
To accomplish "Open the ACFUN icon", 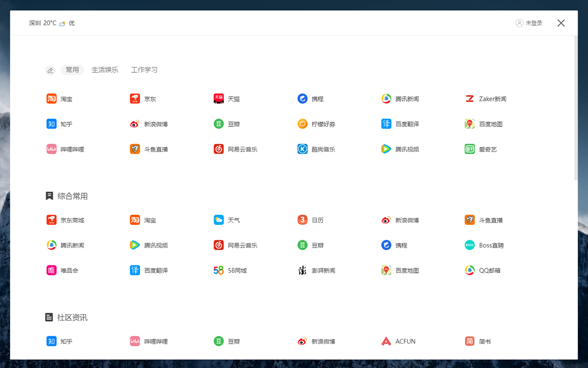I will point(386,341).
